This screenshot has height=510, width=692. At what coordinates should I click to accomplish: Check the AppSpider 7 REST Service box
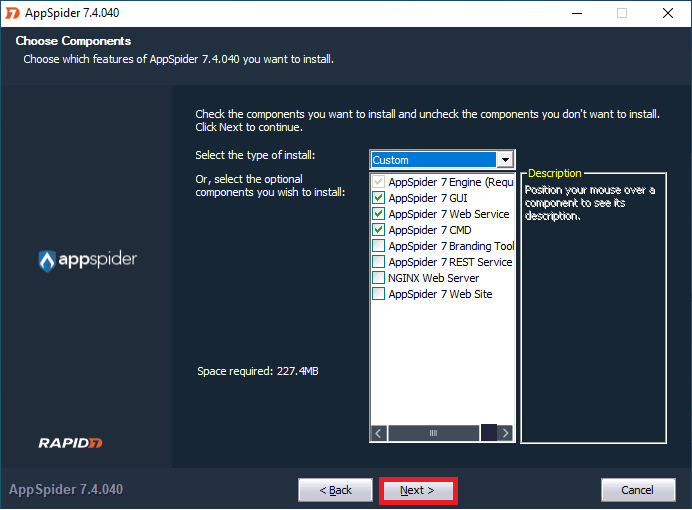pyautogui.click(x=378, y=262)
